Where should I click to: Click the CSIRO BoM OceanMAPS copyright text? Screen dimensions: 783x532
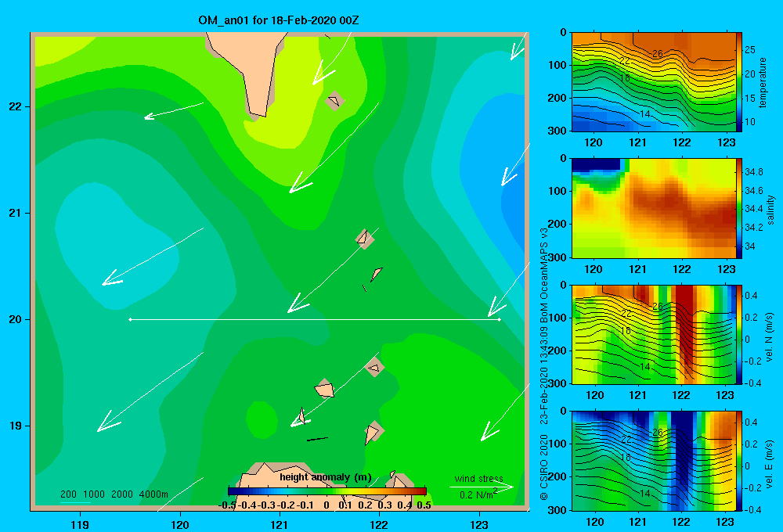544,365
